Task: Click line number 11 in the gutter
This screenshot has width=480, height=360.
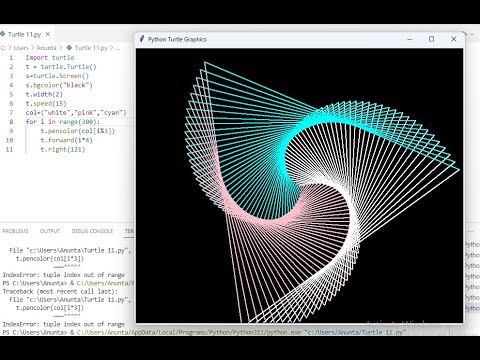Action: [9, 149]
